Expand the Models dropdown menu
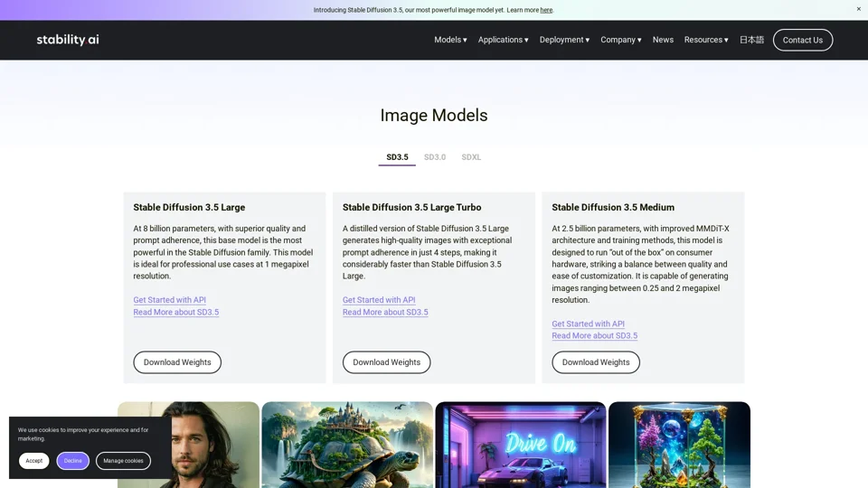Screen dimensions: 868x488 point(450,40)
